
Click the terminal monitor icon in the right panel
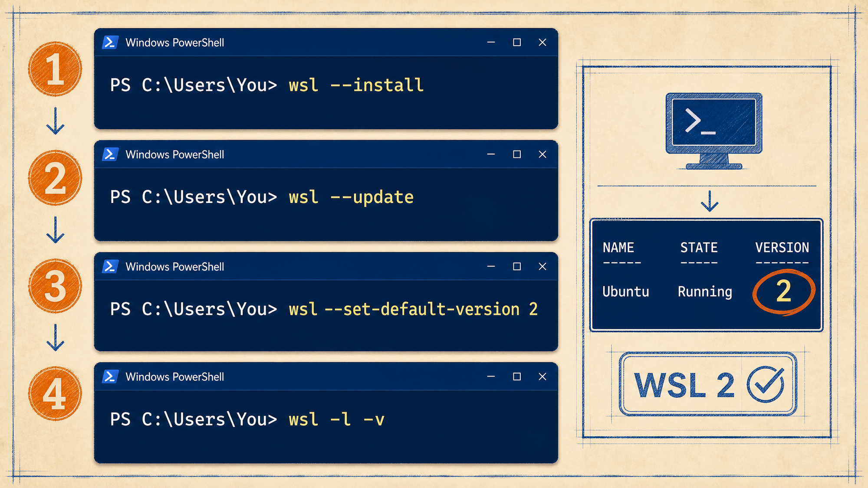click(x=714, y=131)
